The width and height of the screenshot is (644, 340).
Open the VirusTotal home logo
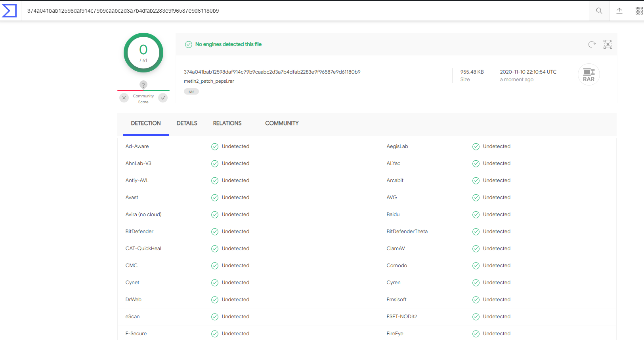[9, 11]
